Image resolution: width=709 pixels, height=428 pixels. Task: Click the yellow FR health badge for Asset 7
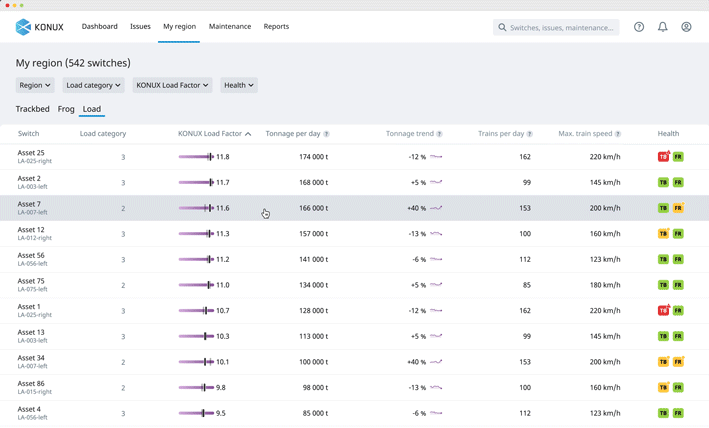coord(678,208)
